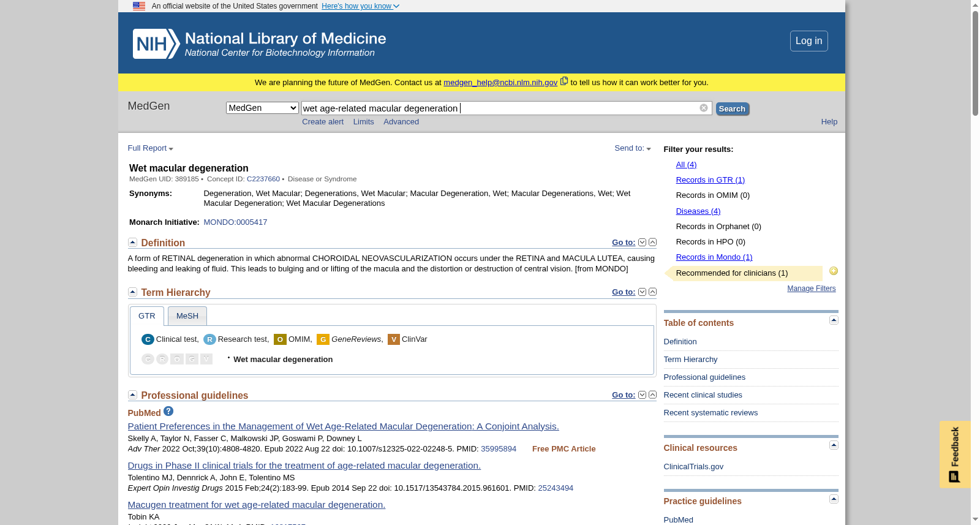
Task: Collapse the Table of contents panel
Action: click(x=834, y=320)
